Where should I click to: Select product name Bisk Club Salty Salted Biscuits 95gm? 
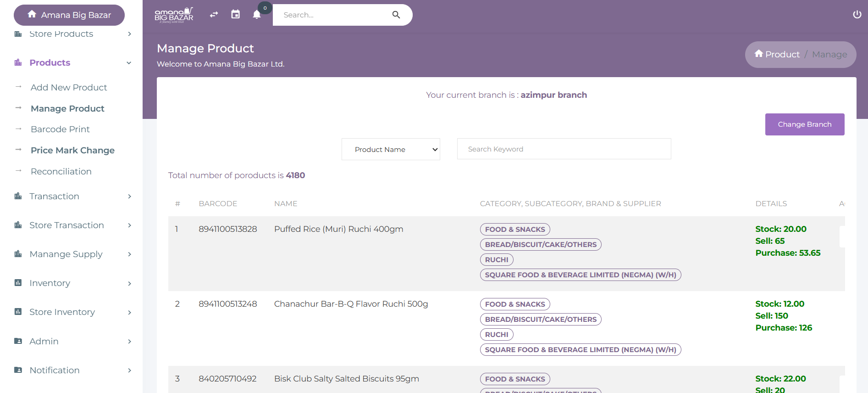pyautogui.click(x=347, y=378)
